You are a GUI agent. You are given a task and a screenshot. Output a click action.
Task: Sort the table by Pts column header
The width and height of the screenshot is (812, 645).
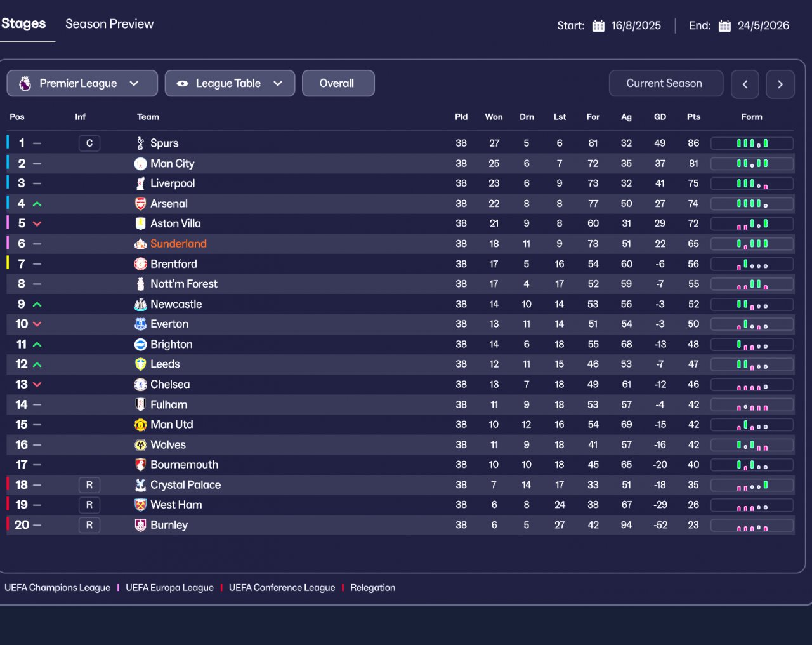pyautogui.click(x=693, y=117)
